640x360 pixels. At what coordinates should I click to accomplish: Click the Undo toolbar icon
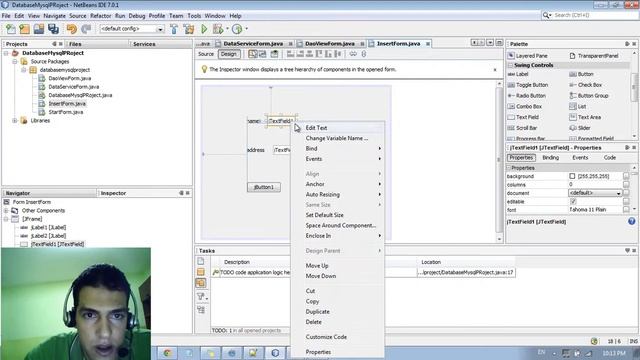pyautogui.click(x=72, y=29)
